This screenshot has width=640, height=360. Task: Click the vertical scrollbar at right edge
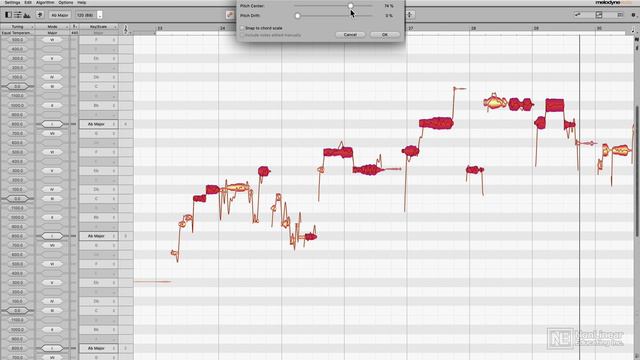pyautogui.click(x=637, y=171)
